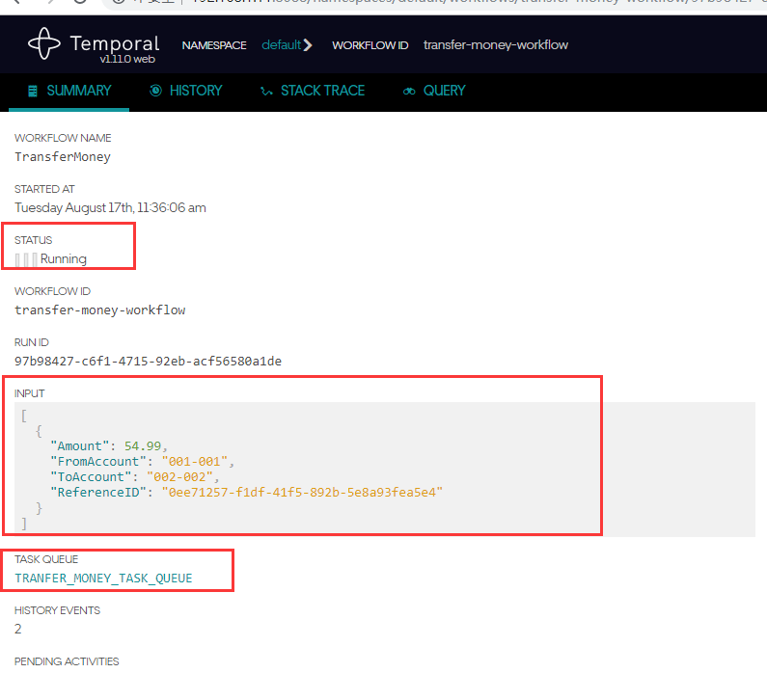The image size is (767, 700).
Task: Click the ReferenceID value in input JSON
Action: (302, 493)
